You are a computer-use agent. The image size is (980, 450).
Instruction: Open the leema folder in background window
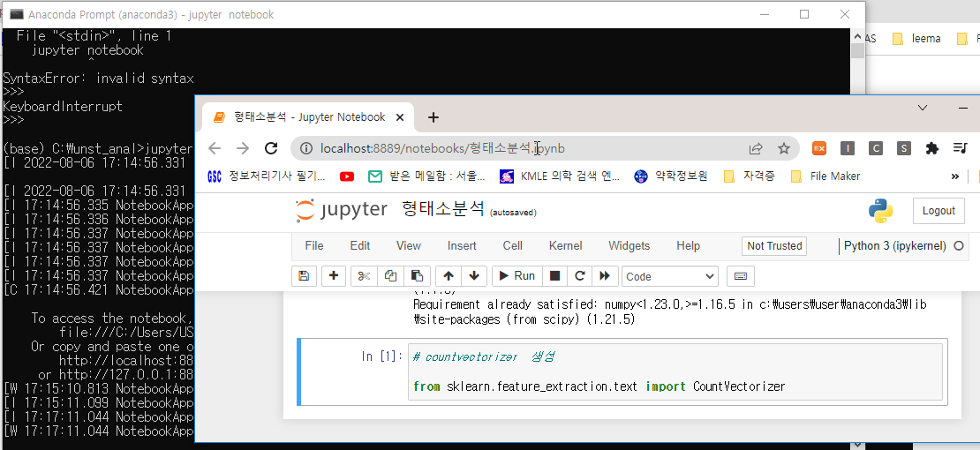point(917,39)
